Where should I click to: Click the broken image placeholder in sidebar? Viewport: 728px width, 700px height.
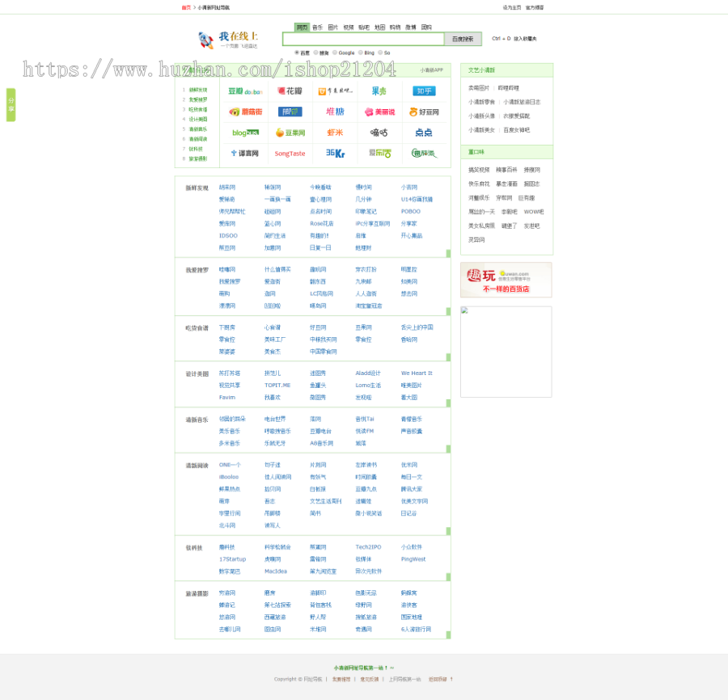click(x=506, y=352)
